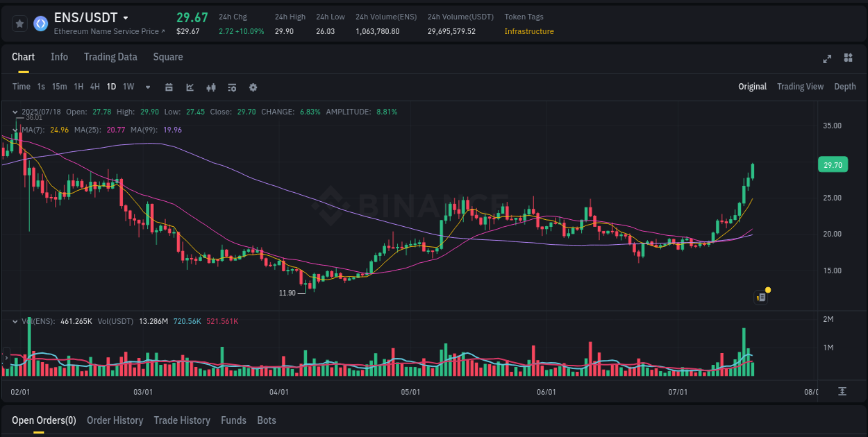Open the Depth chart view
868x437 pixels.
844,86
